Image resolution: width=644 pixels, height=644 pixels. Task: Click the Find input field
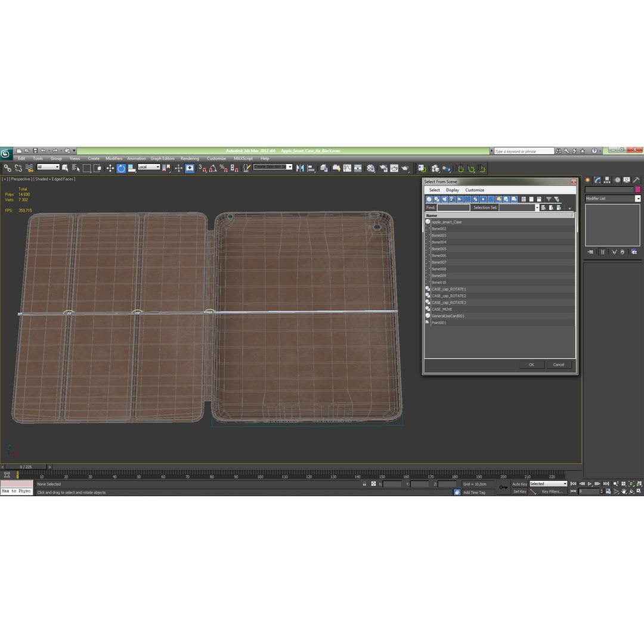click(x=453, y=208)
